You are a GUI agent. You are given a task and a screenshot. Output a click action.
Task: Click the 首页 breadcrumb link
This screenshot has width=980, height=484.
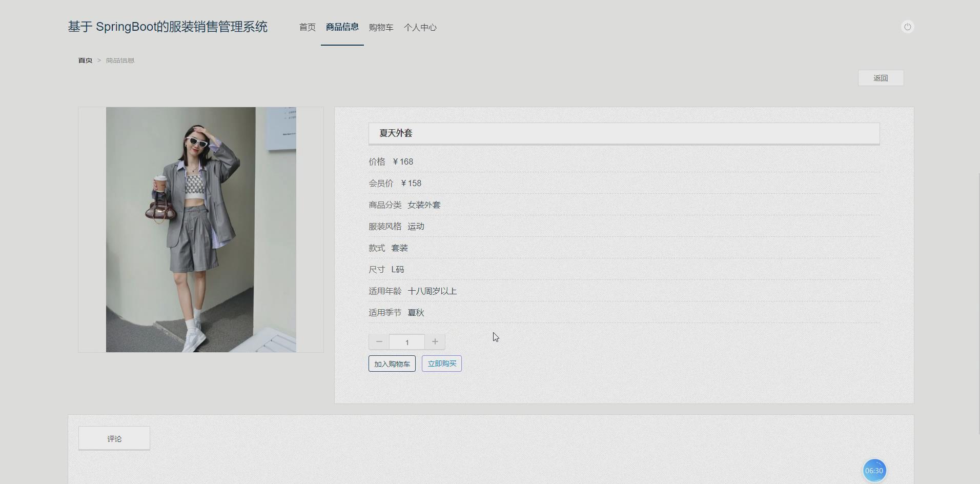tap(85, 60)
